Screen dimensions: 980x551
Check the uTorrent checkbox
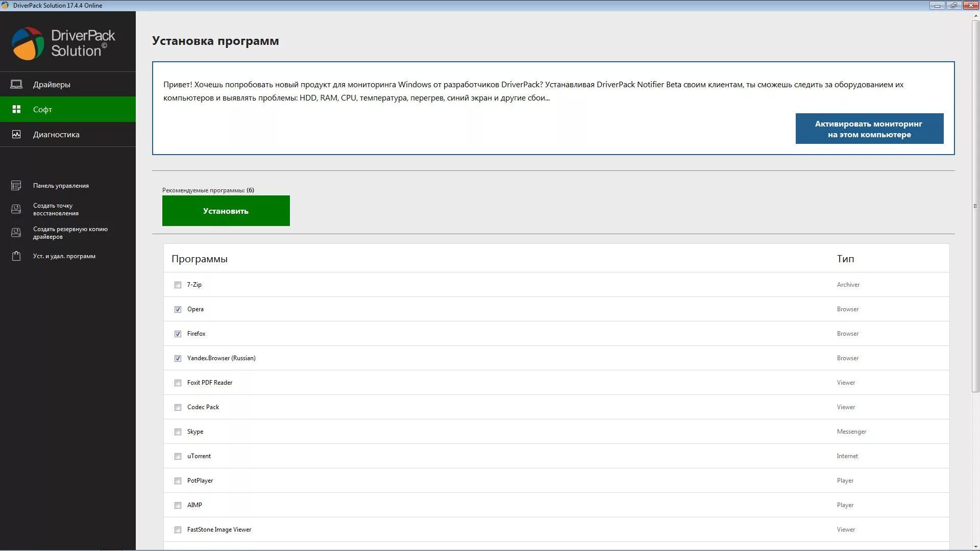(178, 456)
